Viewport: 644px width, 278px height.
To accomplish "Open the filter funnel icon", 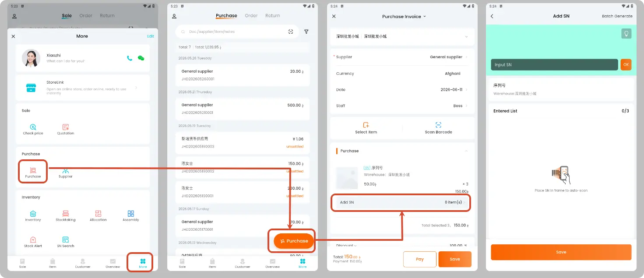I will tap(306, 32).
